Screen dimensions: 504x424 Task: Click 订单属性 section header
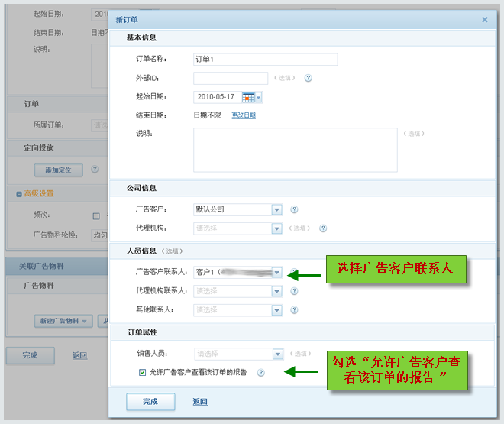(x=142, y=332)
